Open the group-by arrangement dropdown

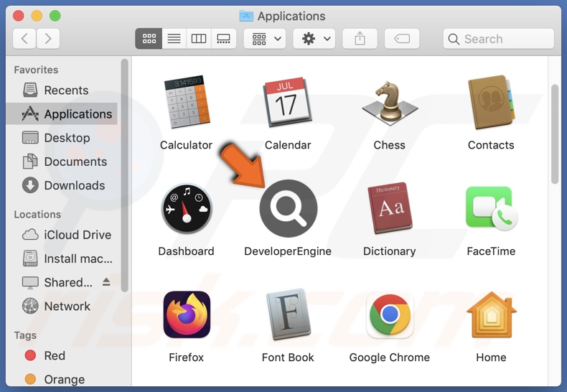point(265,38)
